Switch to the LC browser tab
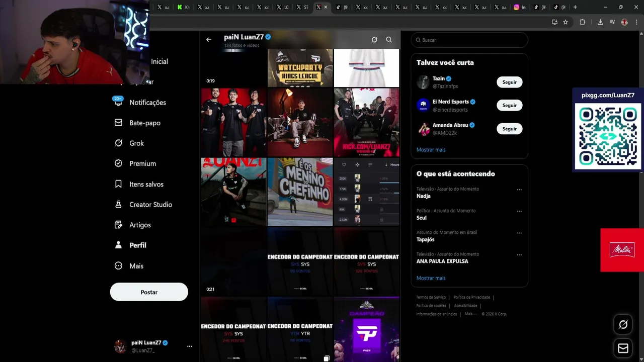 tap(282, 7)
